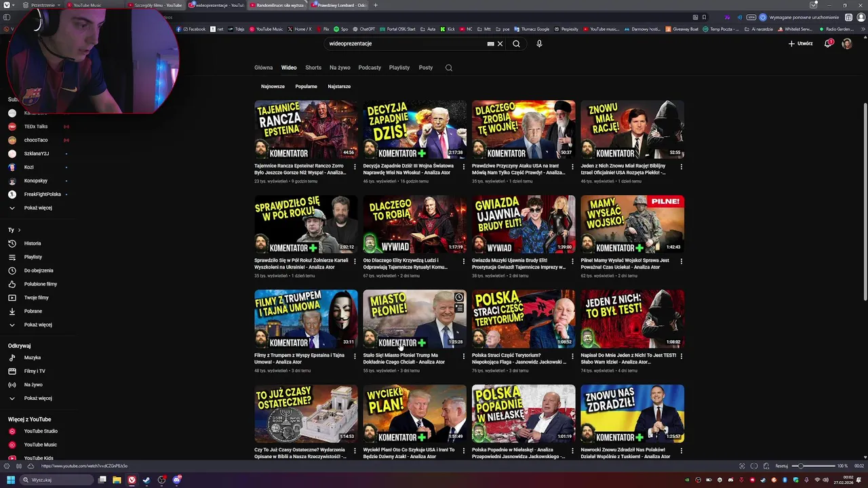The image size is (868, 488).
Task: Expand Pokaż więcej under Na żywo in Odkrywaj
Action: (38, 399)
